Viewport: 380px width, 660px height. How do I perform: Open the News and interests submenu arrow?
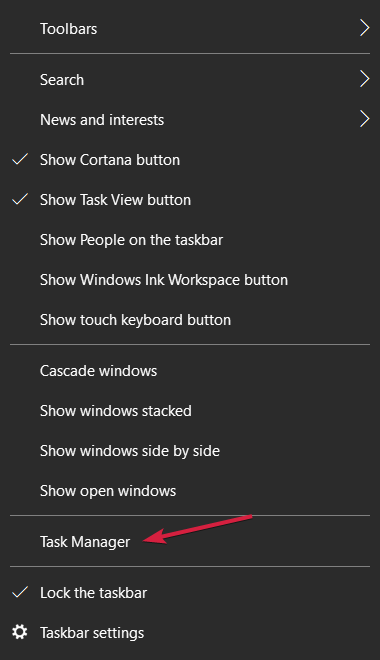(x=364, y=119)
